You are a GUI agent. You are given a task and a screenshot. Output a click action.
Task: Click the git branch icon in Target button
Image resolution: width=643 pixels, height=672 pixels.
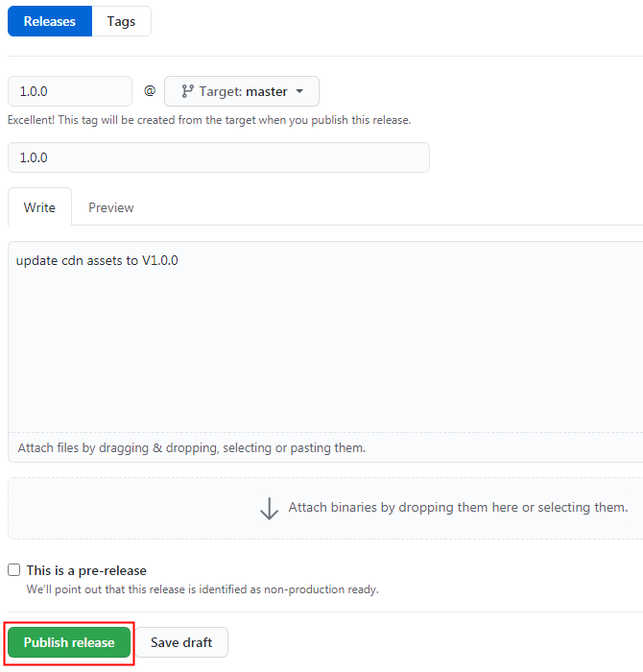click(x=187, y=91)
